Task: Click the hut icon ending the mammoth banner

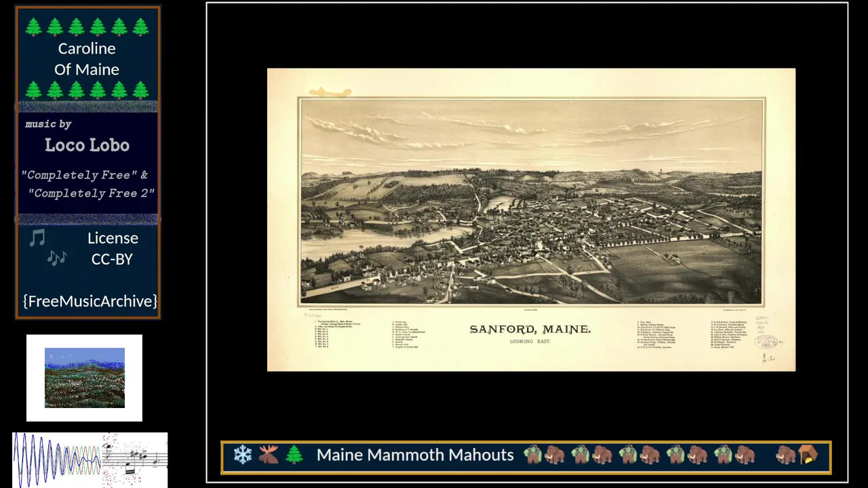Action: point(808,455)
